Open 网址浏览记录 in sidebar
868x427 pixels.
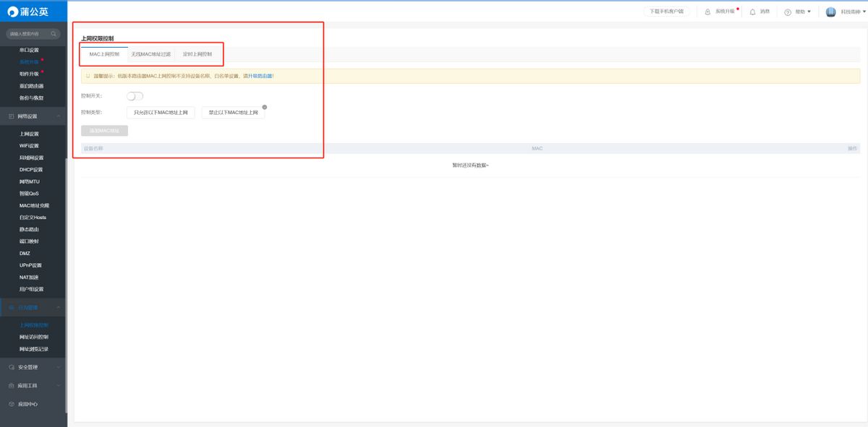(x=34, y=349)
